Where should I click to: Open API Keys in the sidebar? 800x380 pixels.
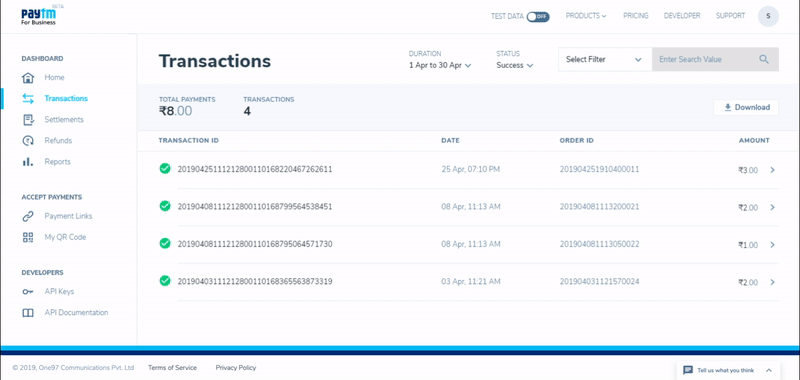tap(59, 292)
